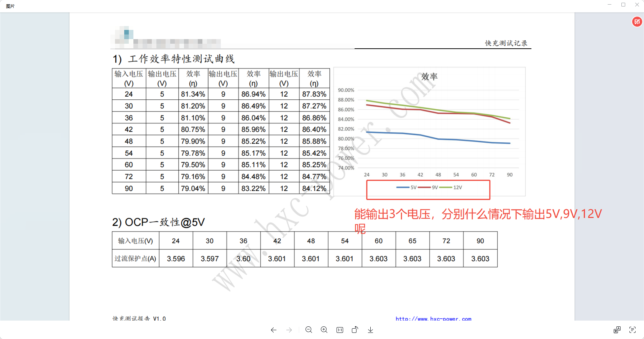Viewport: 644px width, 339px height.
Task: Click the 86.94% efficiency cell
Action: [x=253, y=94]
